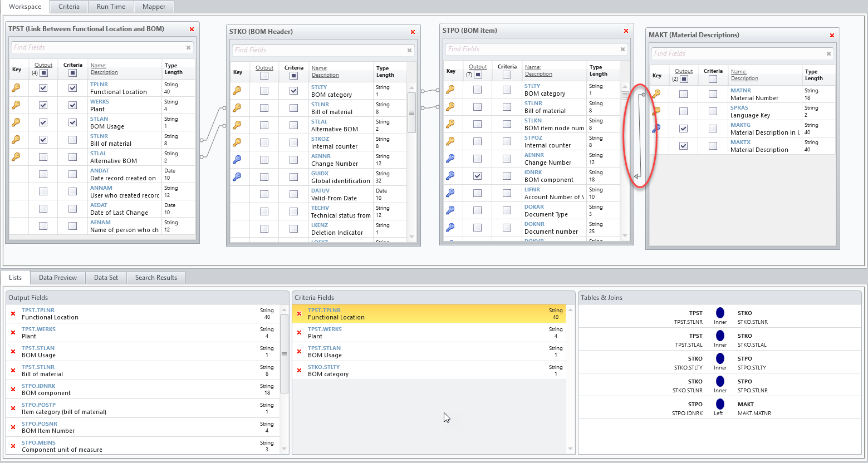Close the MAKT Material Descriptions panel
Viewport: 868px width, 463px height.
832,35
